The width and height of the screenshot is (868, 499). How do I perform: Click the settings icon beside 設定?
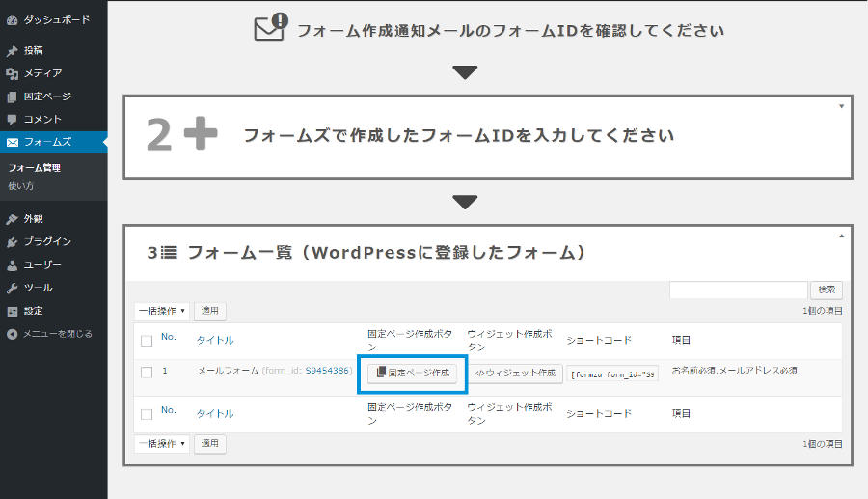[x=13, y=311]
